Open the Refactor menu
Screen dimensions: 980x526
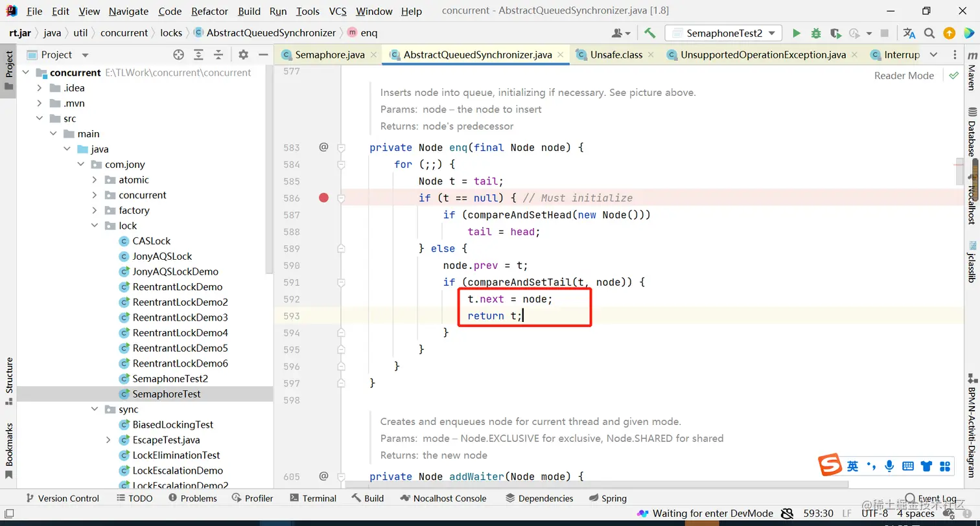pos(209,11)
